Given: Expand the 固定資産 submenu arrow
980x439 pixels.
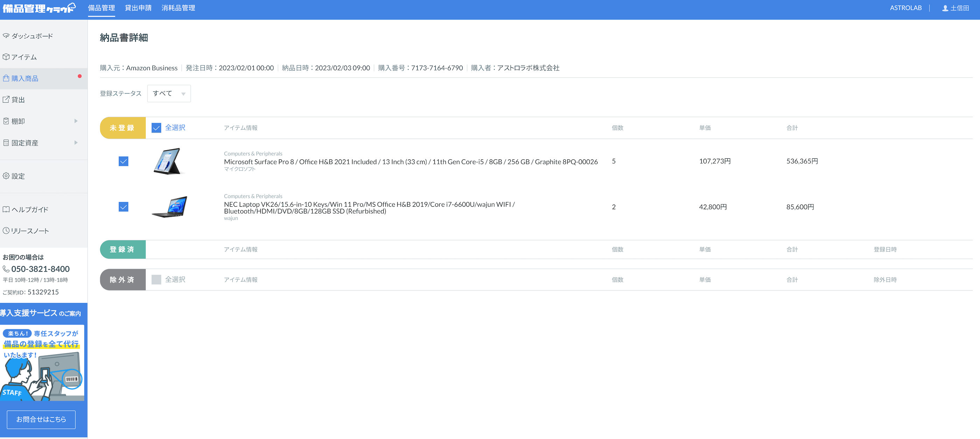Looking at the screenshot, I should (76, 143).
